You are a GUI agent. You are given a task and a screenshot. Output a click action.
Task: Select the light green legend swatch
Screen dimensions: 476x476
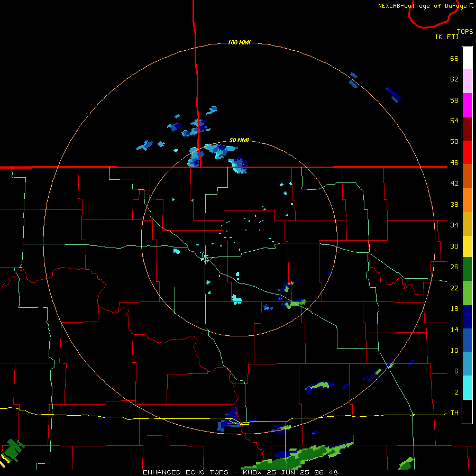point(467,293)
